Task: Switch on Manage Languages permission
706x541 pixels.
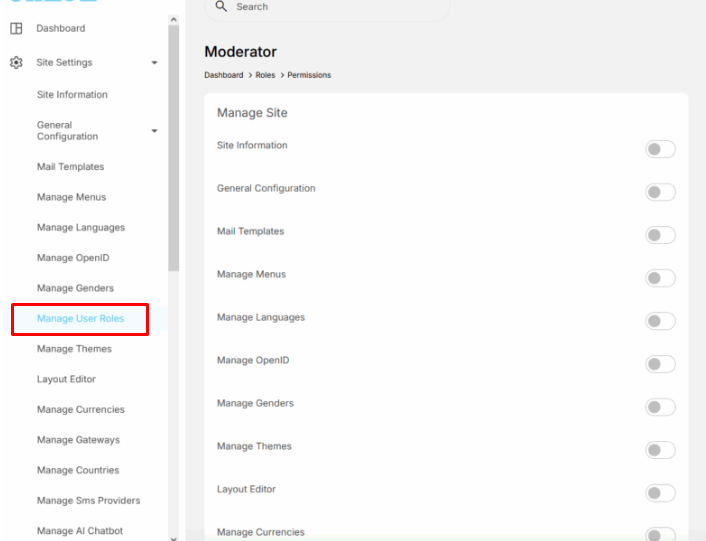Action: pos(660,321)
